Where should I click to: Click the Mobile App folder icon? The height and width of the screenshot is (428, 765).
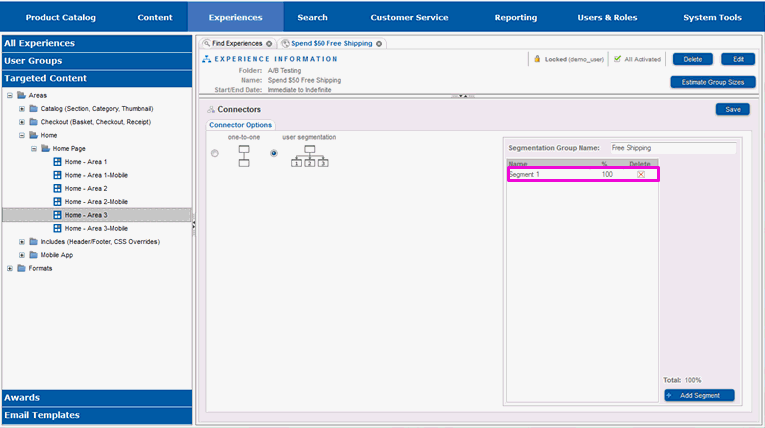(34, 255)
